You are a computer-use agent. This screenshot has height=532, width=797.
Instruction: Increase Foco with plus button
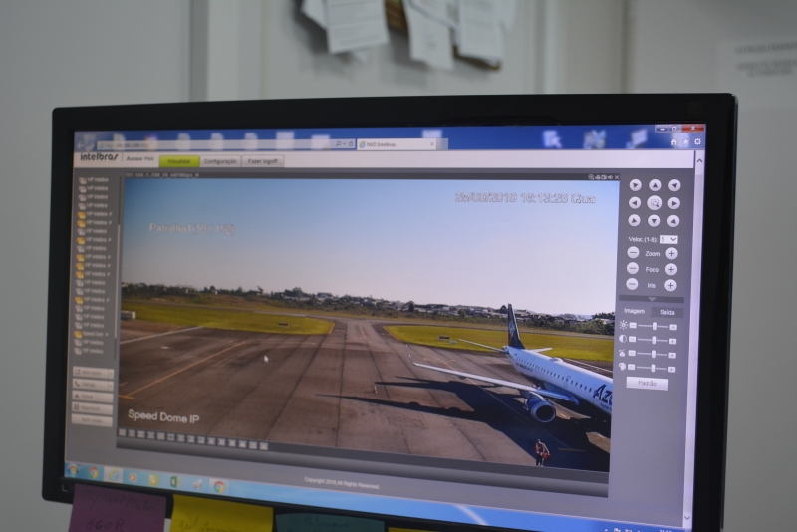(671, 269)
